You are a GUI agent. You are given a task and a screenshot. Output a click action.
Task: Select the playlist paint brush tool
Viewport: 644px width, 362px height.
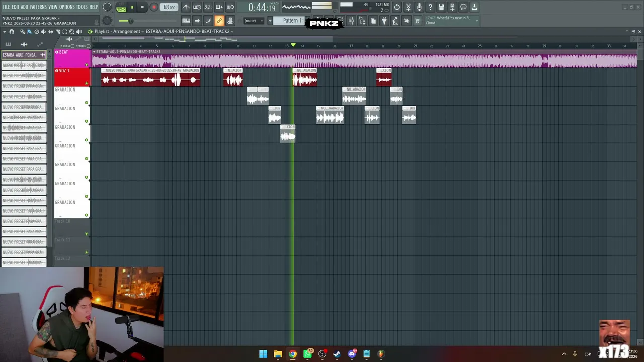pos(29,32)
